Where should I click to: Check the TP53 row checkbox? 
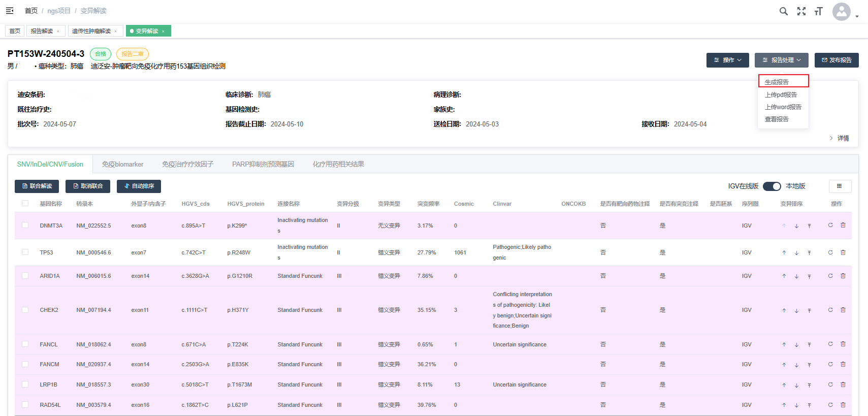[25, 252]
